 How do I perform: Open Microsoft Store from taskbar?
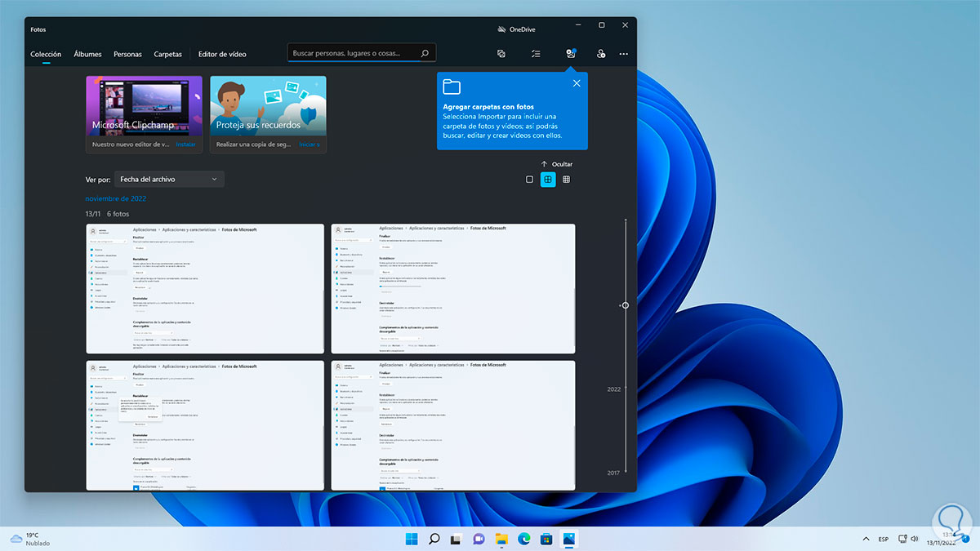(x=546, y=539)
